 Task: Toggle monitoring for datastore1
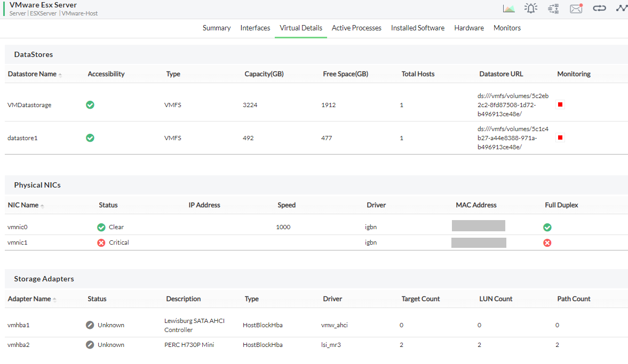[560, 138]
